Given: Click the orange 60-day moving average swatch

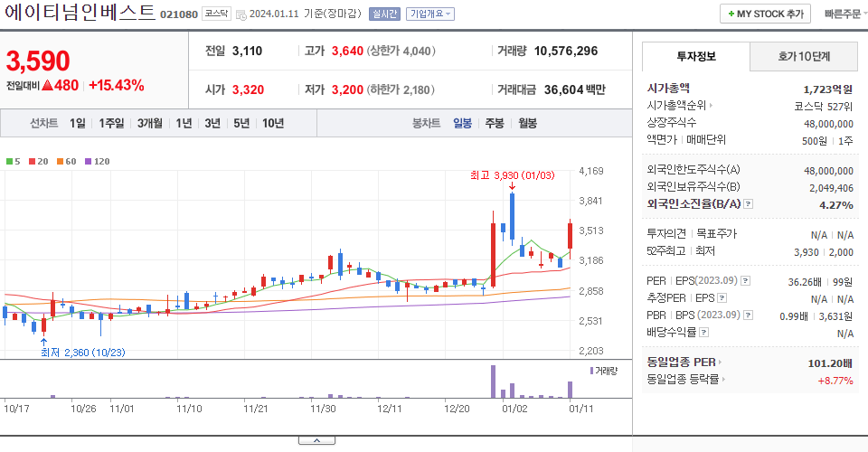Looking at the screenshot, I should point(60,162).
